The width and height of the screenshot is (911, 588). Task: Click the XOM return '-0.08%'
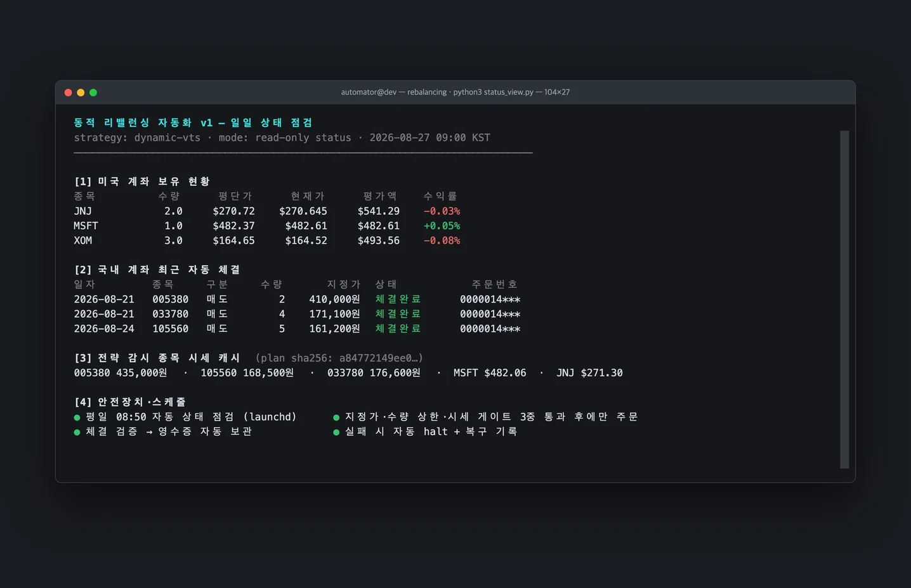(442, 240)
